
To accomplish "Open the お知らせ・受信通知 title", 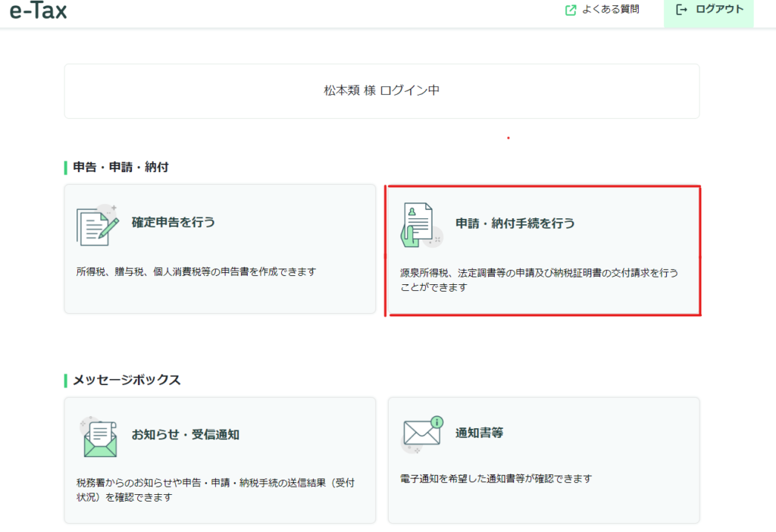I will 185,435.
